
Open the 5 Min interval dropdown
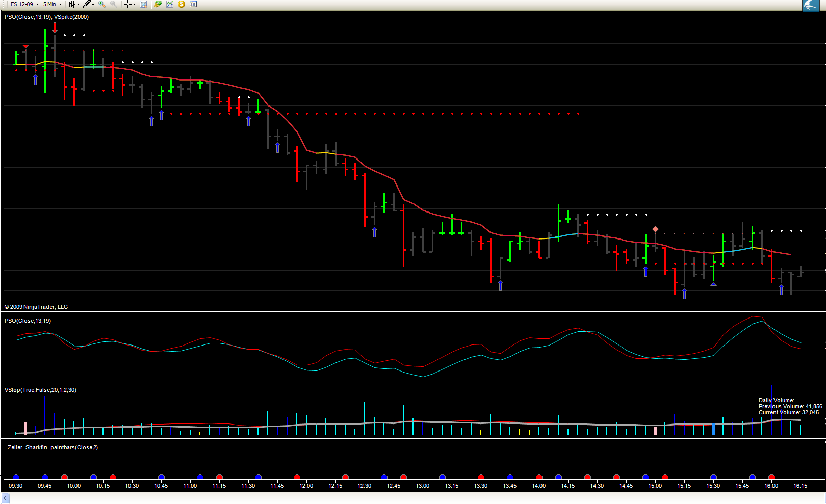[x=53, y=4]
